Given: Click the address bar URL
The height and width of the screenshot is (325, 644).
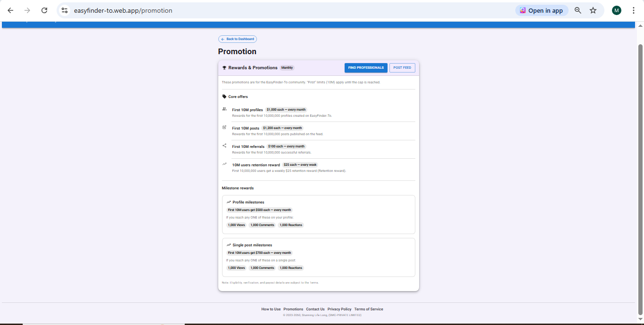Looking at the screenshot, I should [123, 10].
